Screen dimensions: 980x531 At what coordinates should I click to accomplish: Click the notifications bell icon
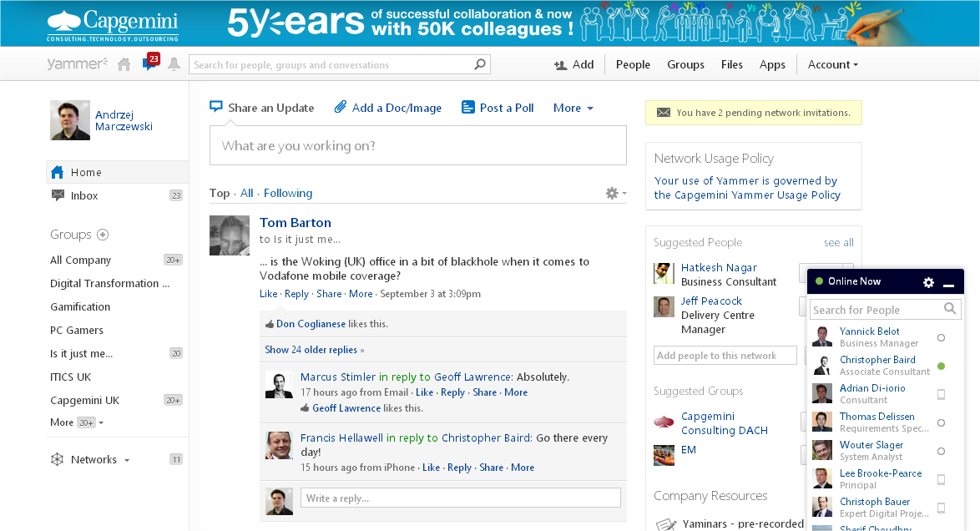tap(173, 63)
